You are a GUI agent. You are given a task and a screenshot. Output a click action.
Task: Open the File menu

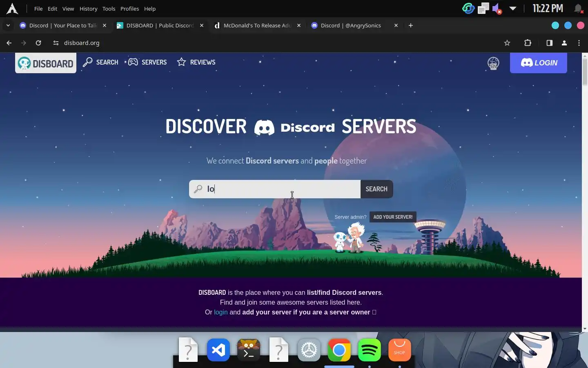point(38,9)
